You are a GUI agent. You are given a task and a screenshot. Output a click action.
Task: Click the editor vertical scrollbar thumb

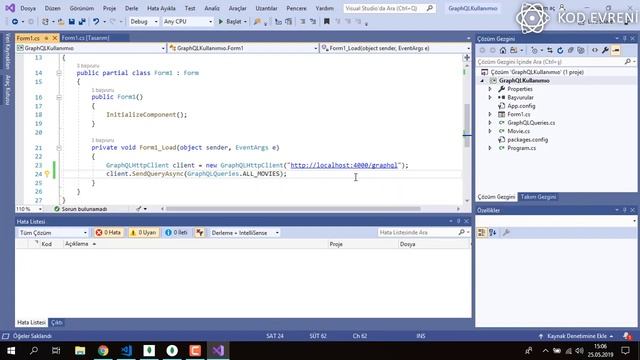click(x=467, y=125)
